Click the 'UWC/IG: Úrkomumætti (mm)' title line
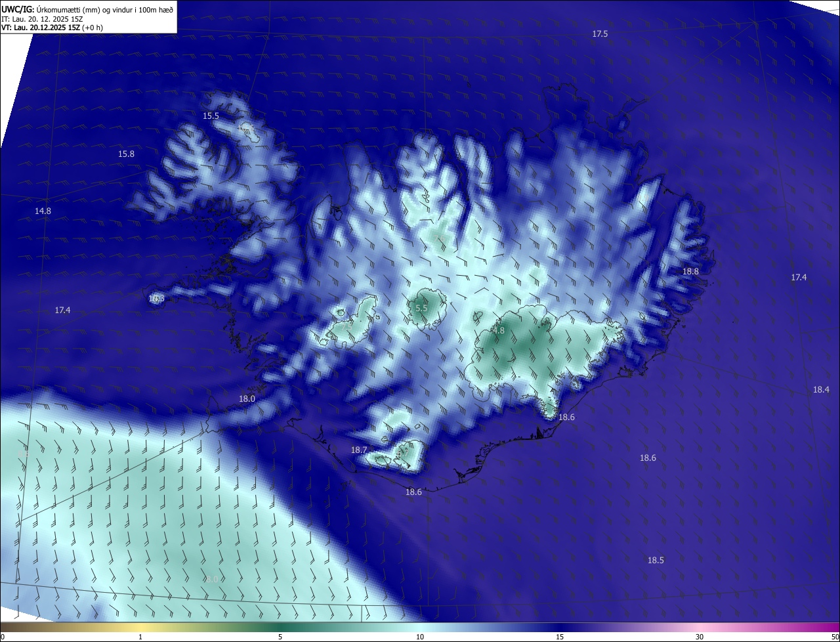This screenshot has width=840, height=642. [x=87, y=9]
